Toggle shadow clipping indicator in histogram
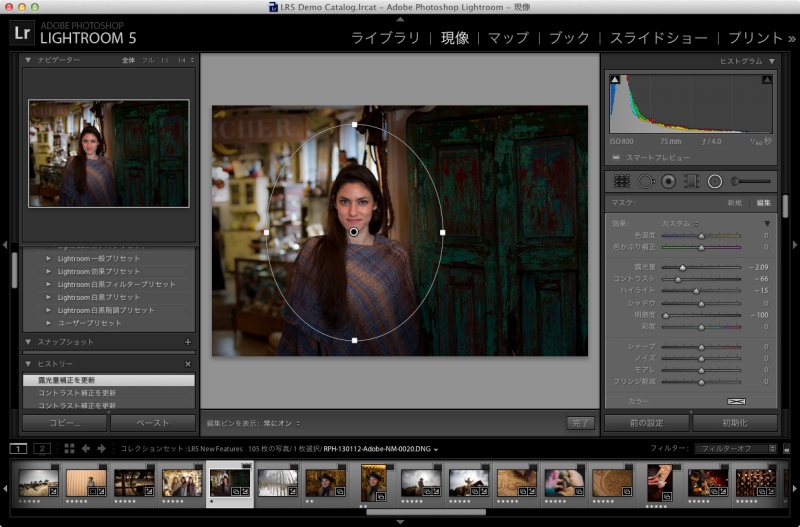 (615, 78)
